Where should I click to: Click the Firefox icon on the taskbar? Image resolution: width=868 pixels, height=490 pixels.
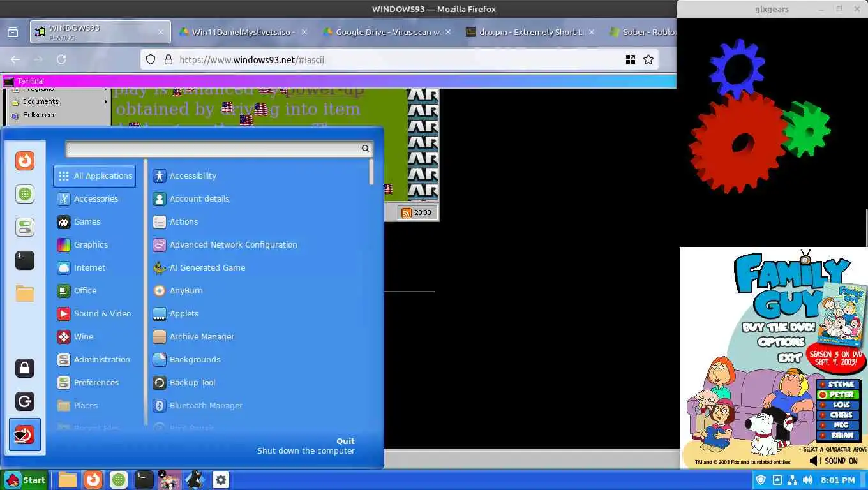(93, 480)
